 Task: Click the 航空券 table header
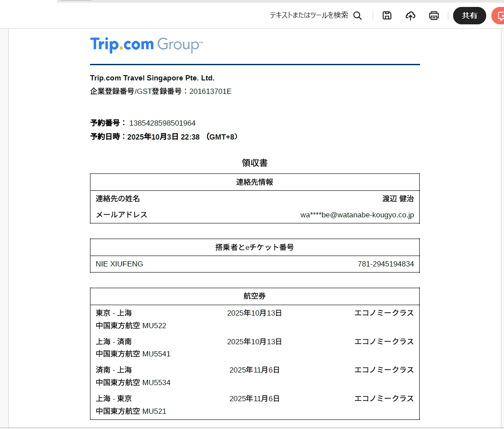[x=255, y=296]
